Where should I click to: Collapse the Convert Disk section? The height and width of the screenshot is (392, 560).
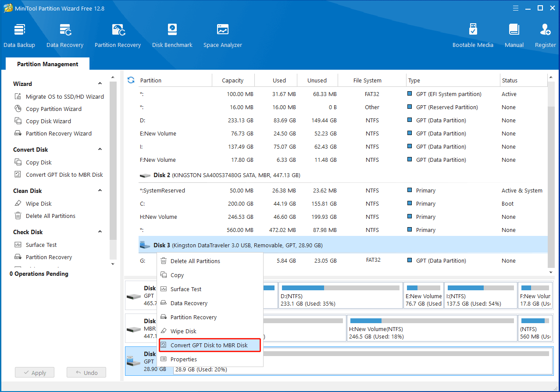tap(100, 150)
